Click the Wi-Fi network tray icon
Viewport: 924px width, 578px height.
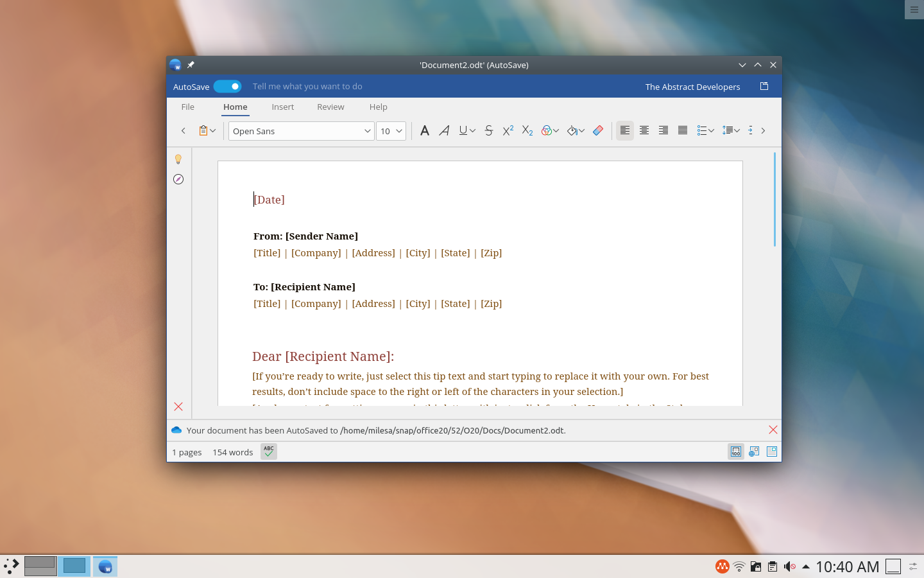(739, 566)
